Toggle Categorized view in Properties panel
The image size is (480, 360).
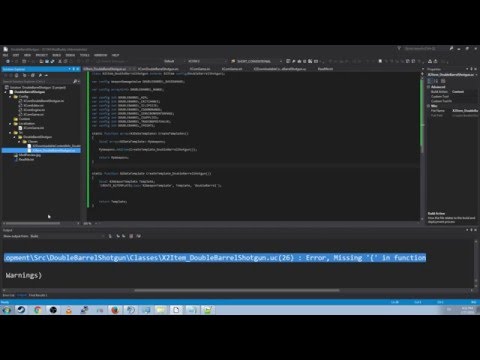coord(430,81)
